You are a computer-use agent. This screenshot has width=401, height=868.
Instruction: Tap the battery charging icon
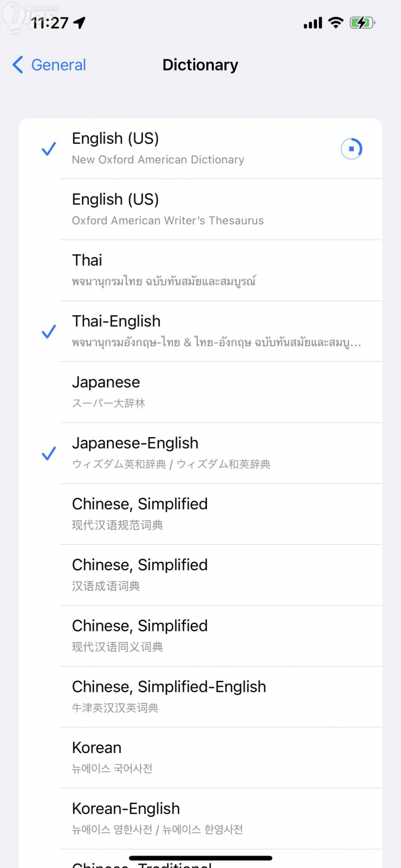pos(361,23)
